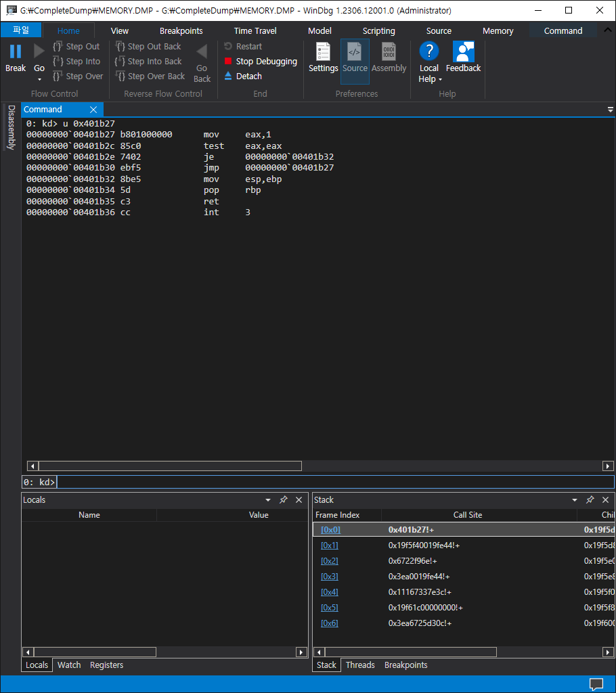Screen dimensions: 616x693
Task: Click the Value column header in Locals
Action: [x=259, y=515]
